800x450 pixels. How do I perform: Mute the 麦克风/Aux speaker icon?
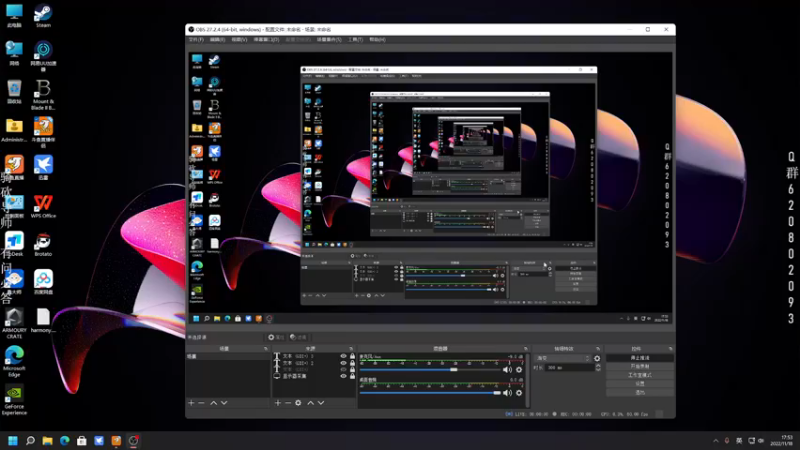(507, 369)
